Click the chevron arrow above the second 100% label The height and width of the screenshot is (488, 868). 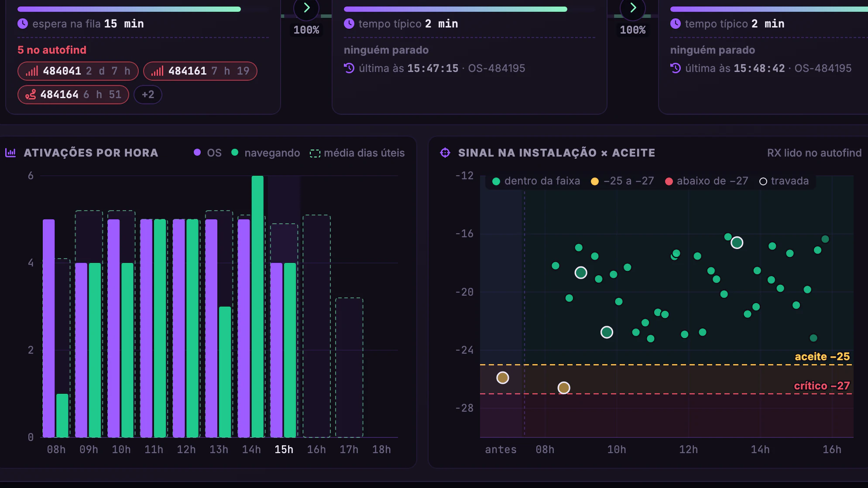633,8
